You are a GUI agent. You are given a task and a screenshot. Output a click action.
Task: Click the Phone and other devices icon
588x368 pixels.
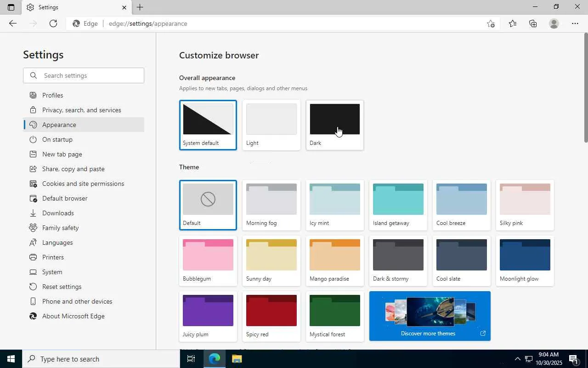coord(33,301)
